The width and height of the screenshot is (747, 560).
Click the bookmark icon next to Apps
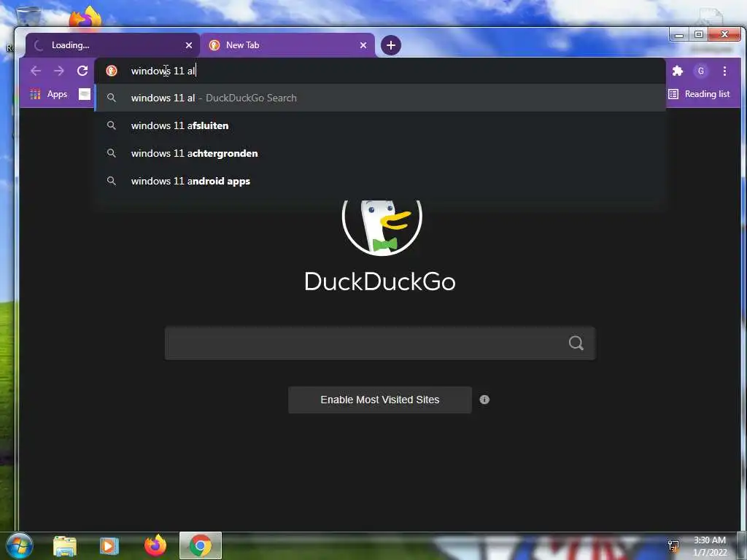click(85, 94)
